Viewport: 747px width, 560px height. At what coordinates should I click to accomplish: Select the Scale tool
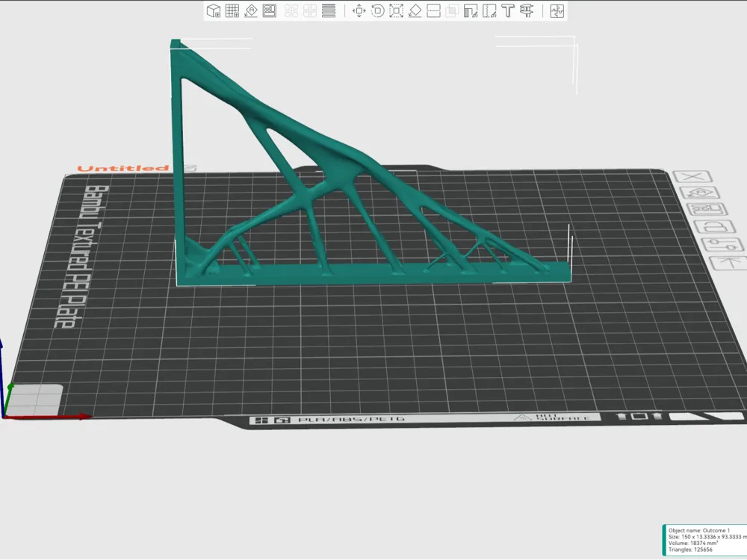point(396,11)
